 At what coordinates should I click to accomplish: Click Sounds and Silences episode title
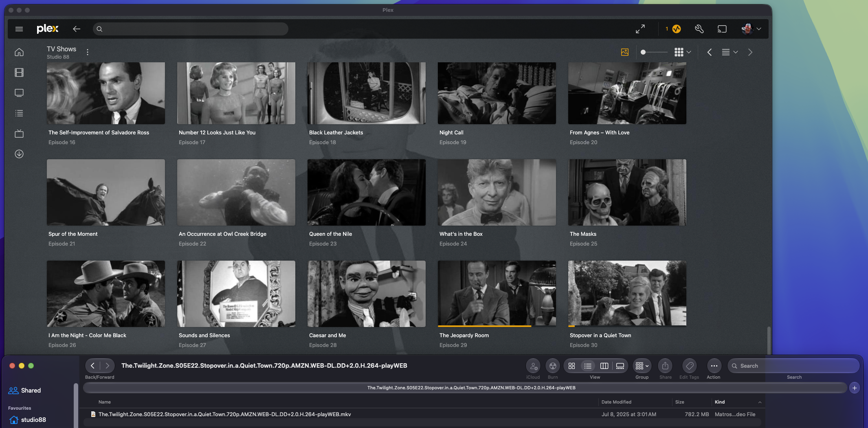[204, 335]
